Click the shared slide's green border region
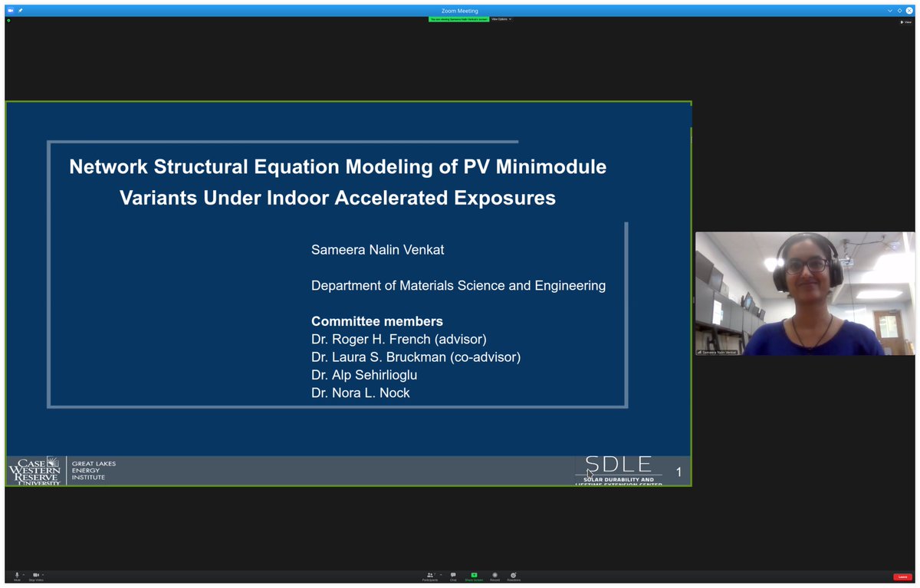Viewport: 920px width, 588px height. coord(349,100)
